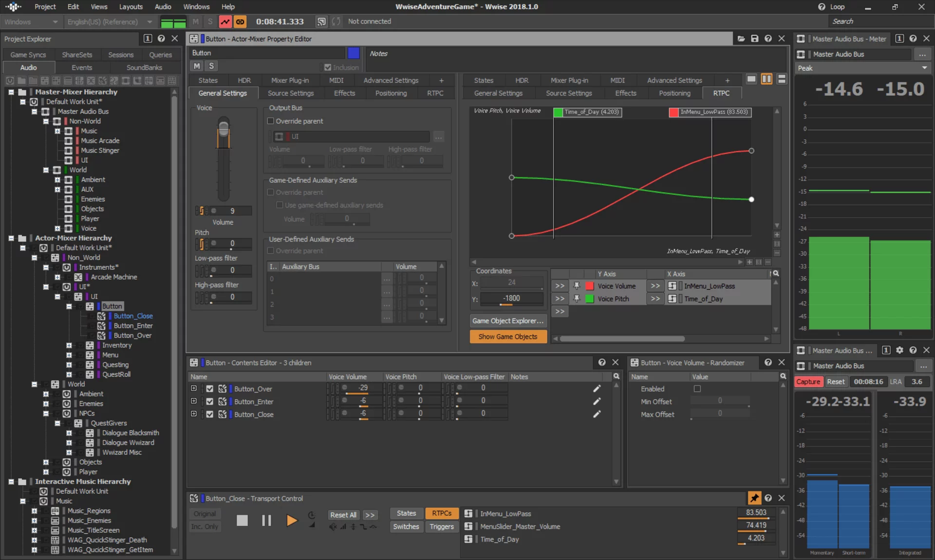This screenshot has height=560, width=935.
Task: Enable the Override parent checkbox for Output Bus
Action: click(x=271, y=121)
